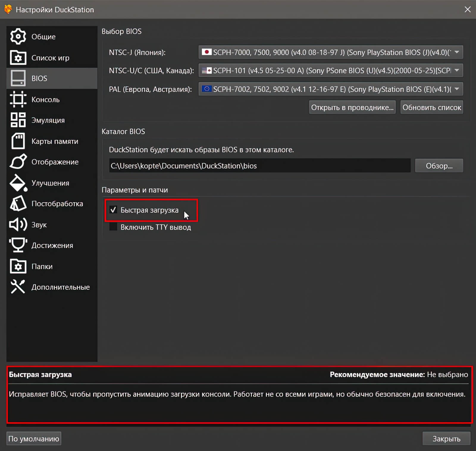
Task: Click the 'NTSC-J (Япония):' label
Action: tap(137, 52)
